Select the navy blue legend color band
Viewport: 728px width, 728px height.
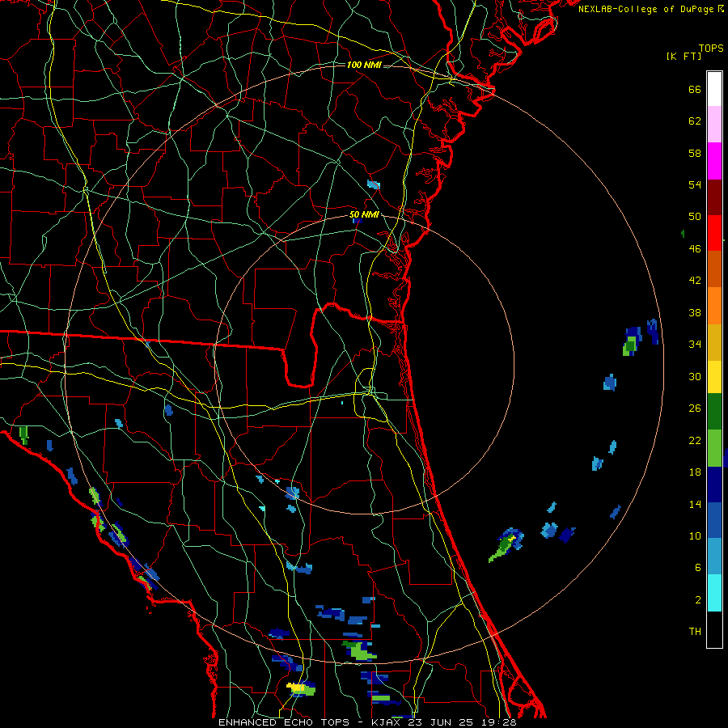[x=714, y=485]
